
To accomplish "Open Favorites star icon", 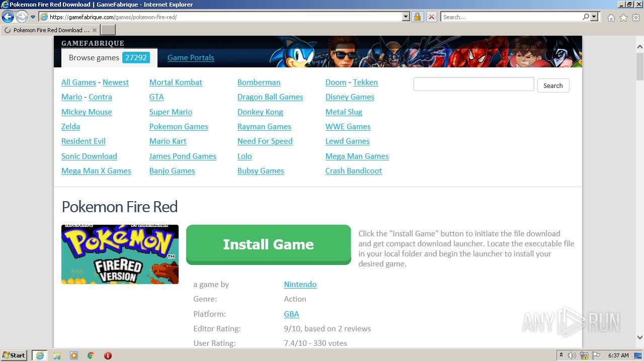I will (x=623, y=18).
